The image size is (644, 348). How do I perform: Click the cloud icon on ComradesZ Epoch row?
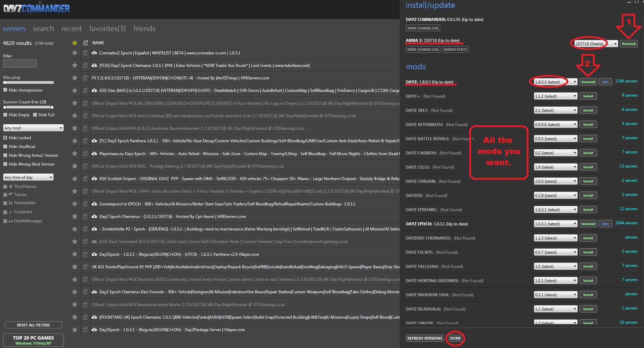(94, 53)
